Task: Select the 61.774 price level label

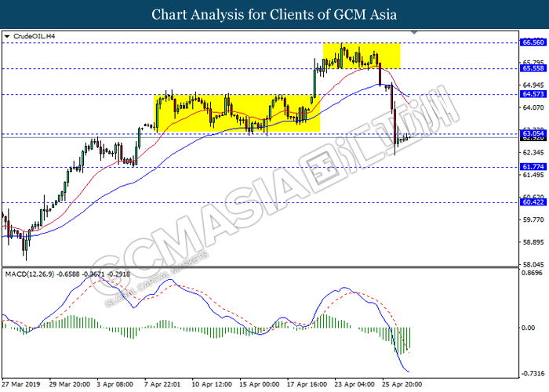Action: point(533,167)
